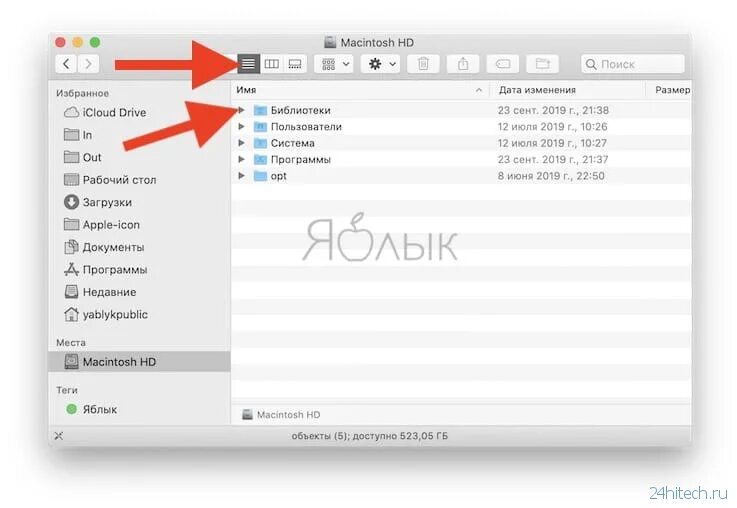Viewport: 737px width, 508px height.
Task: Open Недавние in the sidebar
Action: (x=100, y=292)
